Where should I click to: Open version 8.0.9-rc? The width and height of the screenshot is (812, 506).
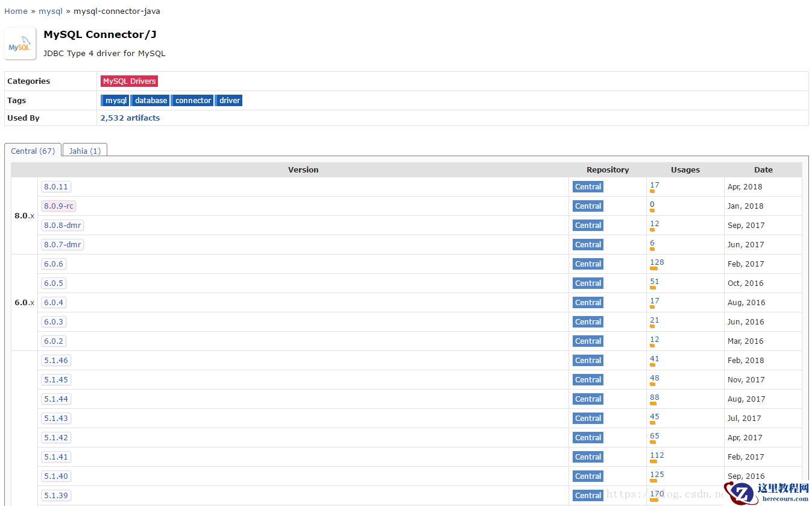[x=58, y=206]
